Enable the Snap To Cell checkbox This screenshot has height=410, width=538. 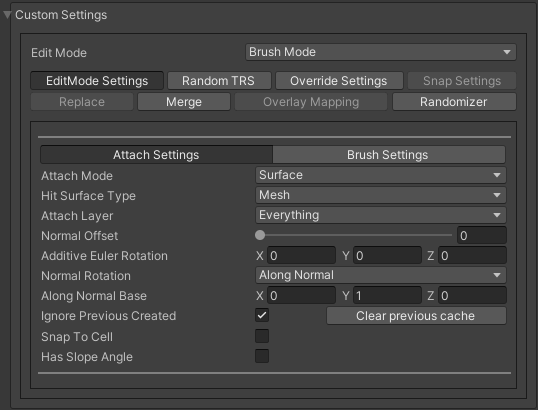point(262,336)
